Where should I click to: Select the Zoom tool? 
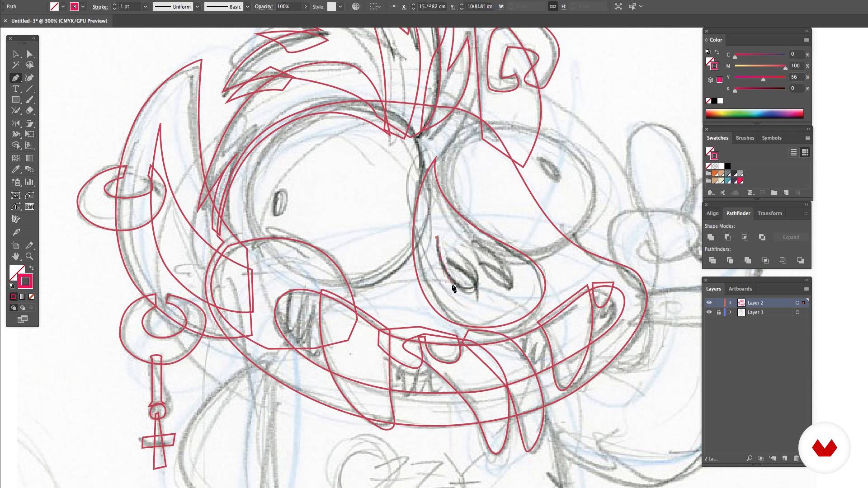29,256
